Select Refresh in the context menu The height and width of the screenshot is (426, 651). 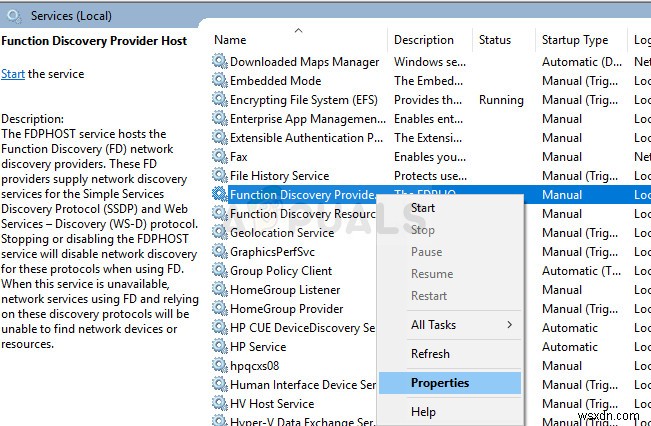click(x=430, y=354)
